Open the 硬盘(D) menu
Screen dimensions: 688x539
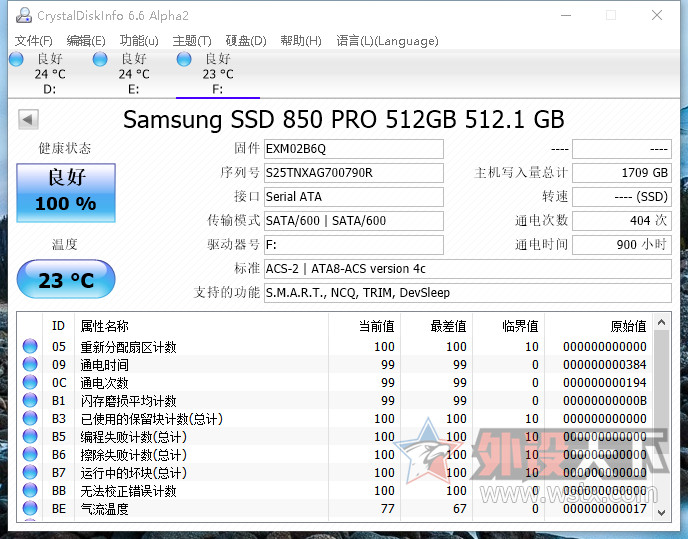pyautogui.click(x=246, y=41)
